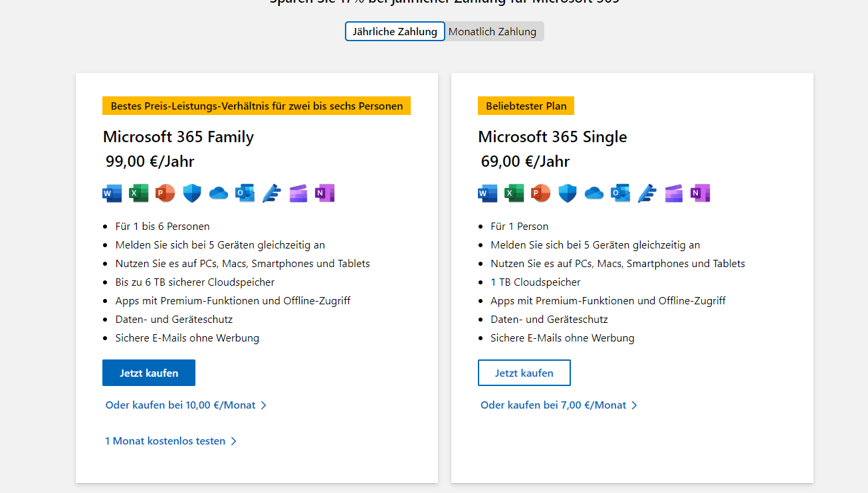This screenshot has width=868, height=493.
Task: Switch to Monatlich Zahlung billing
Action: (x=492, y=31)
